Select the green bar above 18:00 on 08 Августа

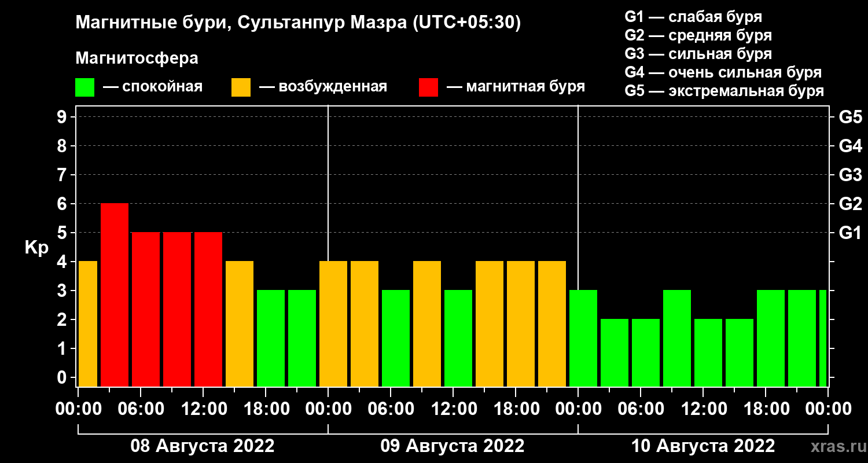[x=271, y=338]
